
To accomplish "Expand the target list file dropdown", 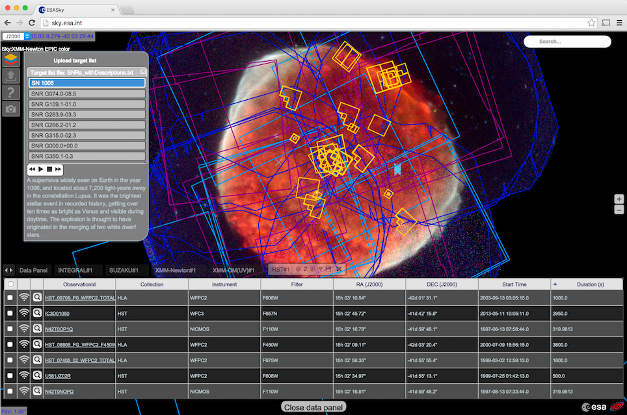I will click(87, 73).
